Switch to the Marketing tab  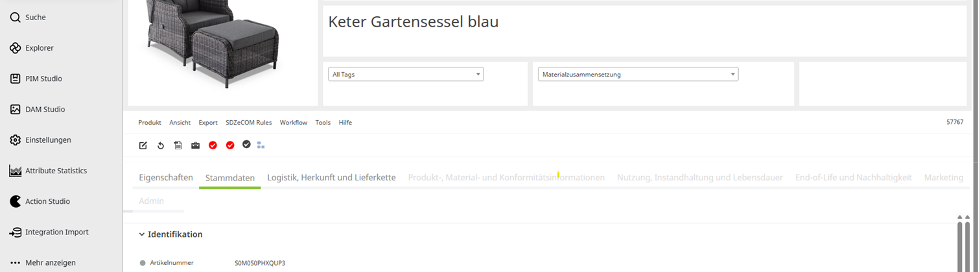point(944,177)
